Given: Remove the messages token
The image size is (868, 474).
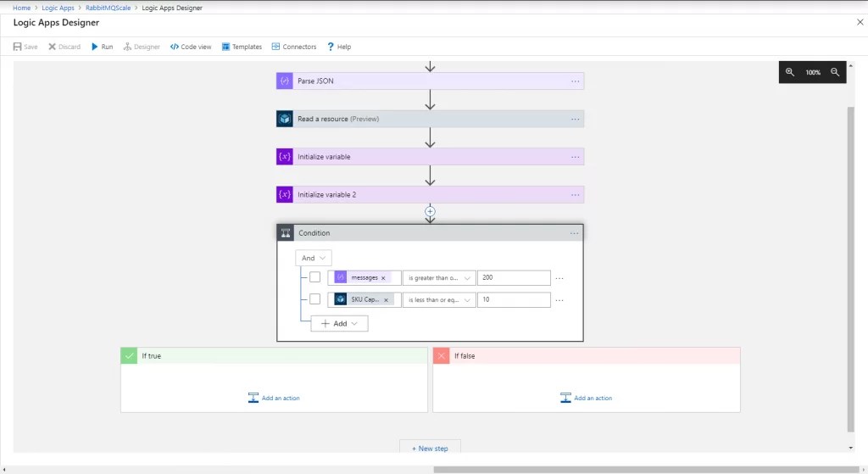Looking at the screenshot, I should pos(383,278).
